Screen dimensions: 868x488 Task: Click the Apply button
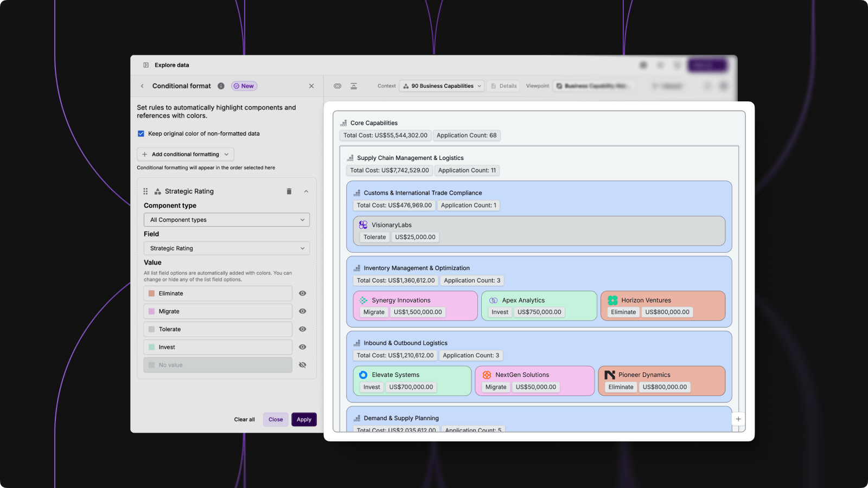click(x=304, y=420)
